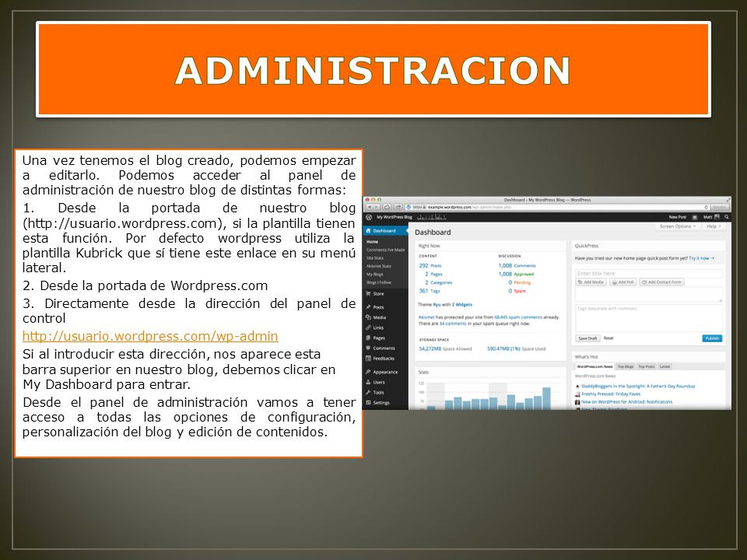This screenshot has height=560, width=747.
Task: Open DaddyBloggers in the Spotlight news link
Action: tap(638, 387)
